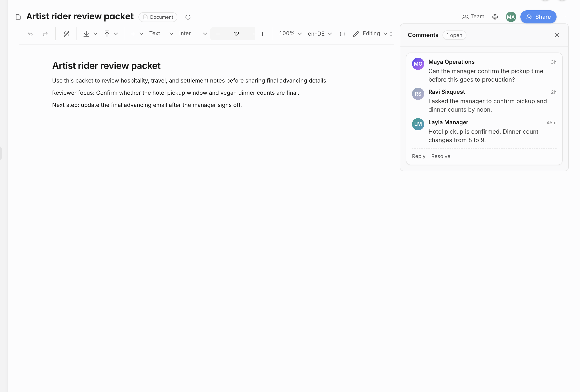Click the document page icon beside title

coord(18,17)
